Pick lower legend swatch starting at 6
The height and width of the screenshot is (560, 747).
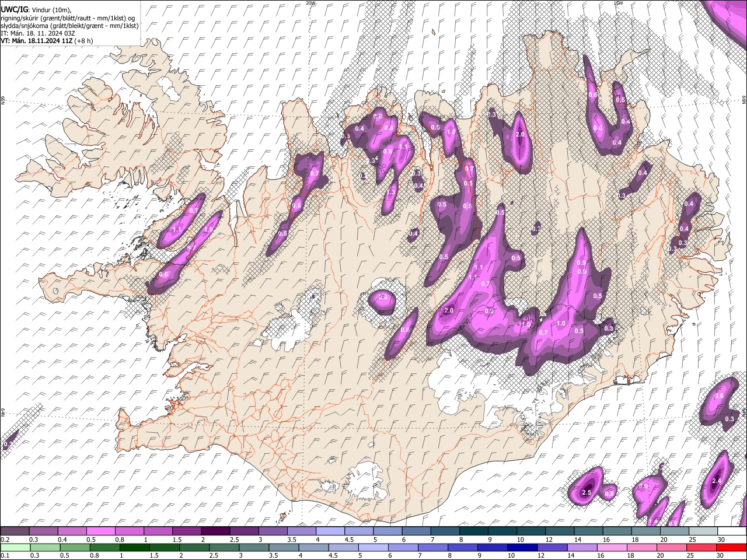click(x=403, y=547)
